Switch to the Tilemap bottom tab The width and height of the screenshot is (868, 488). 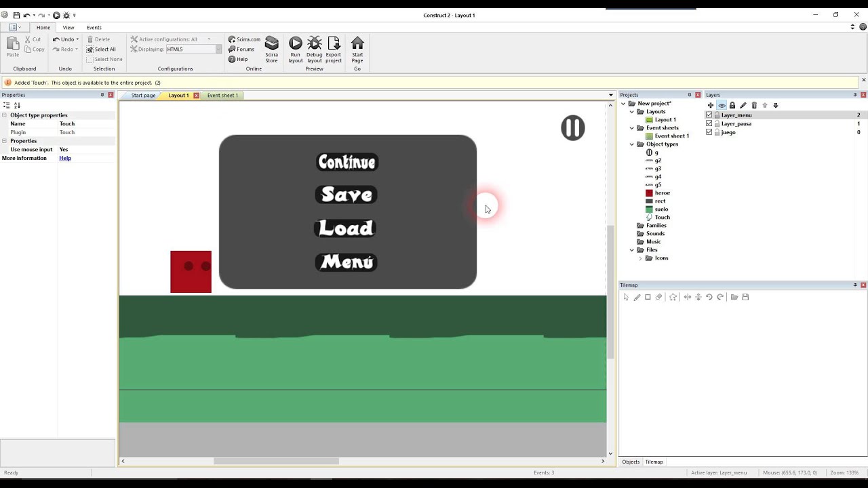point(654,462)
